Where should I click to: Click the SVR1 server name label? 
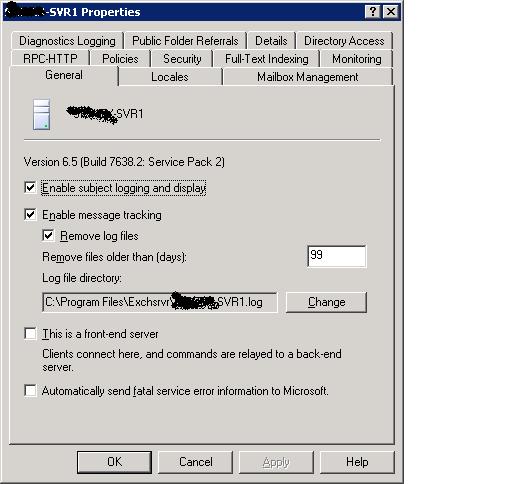pos(105,114)
